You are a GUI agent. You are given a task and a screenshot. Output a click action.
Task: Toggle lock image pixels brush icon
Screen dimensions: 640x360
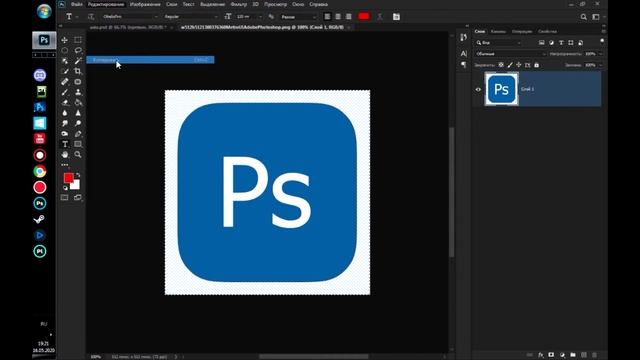pos(510,65)
